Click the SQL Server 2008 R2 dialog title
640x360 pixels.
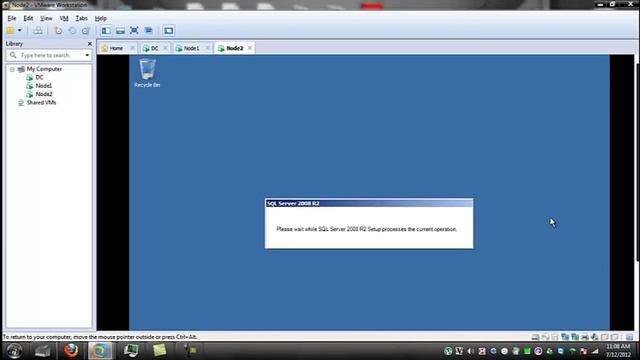(x=293, y=203)
